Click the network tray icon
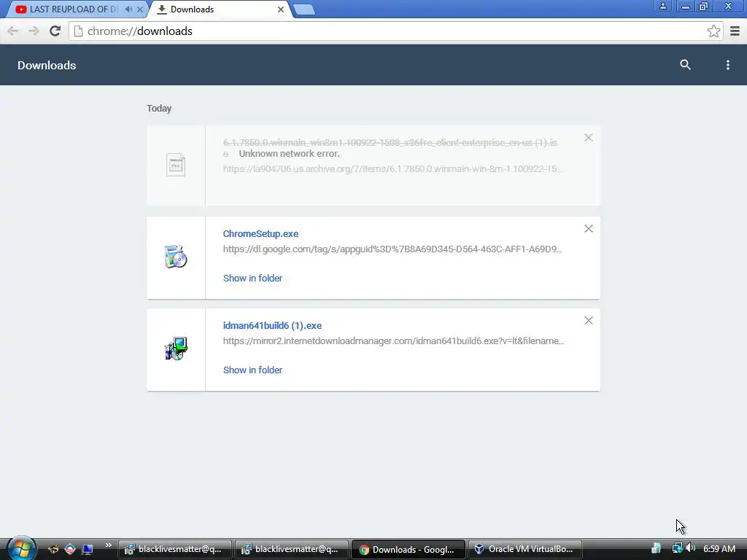This screenshot has height=560, width=747. click(x=677, y=548)
